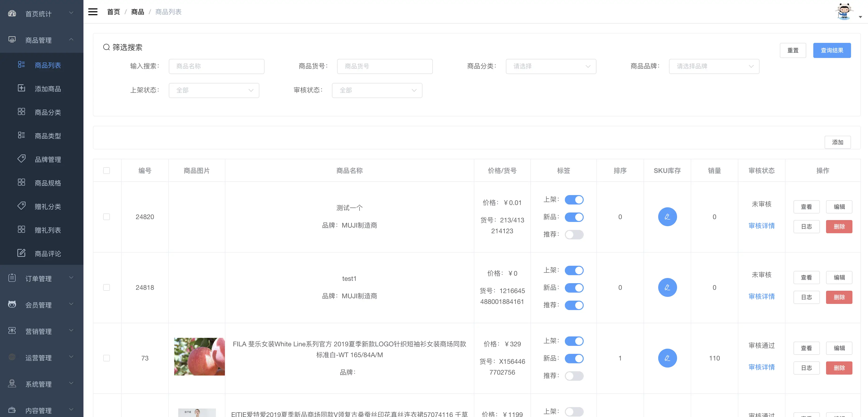The height and width of the screenshot is (417, 868).
Task: Open the user avatar menu
Action: (x=844, y=12)
